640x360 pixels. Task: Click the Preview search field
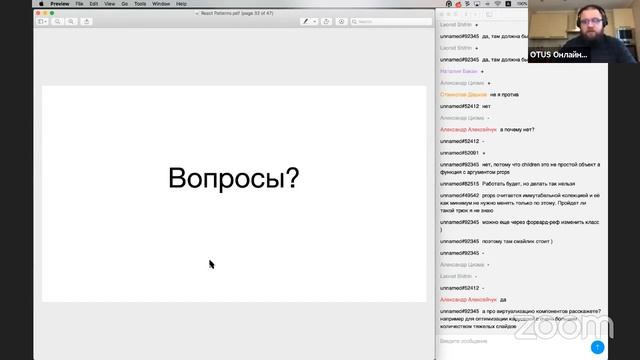[391, 21]
